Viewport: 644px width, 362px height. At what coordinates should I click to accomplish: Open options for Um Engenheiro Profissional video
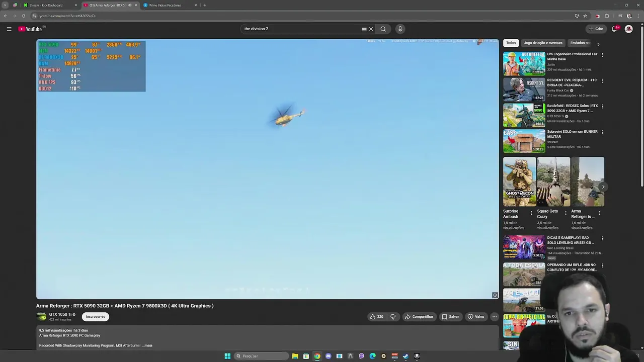point(602,54)
